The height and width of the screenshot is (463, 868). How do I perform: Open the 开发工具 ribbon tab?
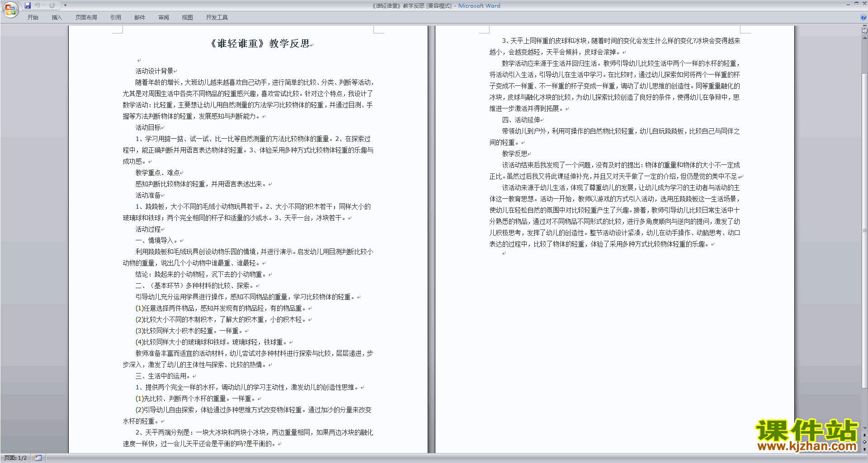click(217, 17)
